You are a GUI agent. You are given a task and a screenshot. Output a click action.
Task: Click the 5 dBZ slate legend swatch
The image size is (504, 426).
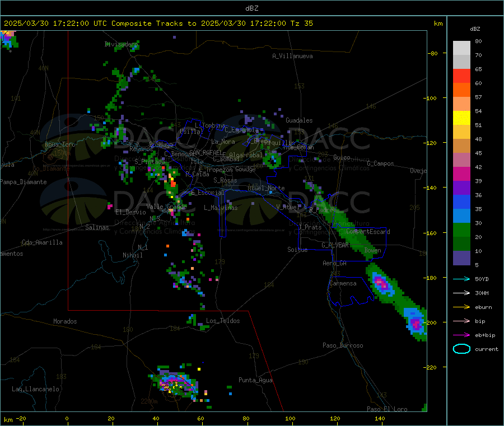[x=461, y=258]
